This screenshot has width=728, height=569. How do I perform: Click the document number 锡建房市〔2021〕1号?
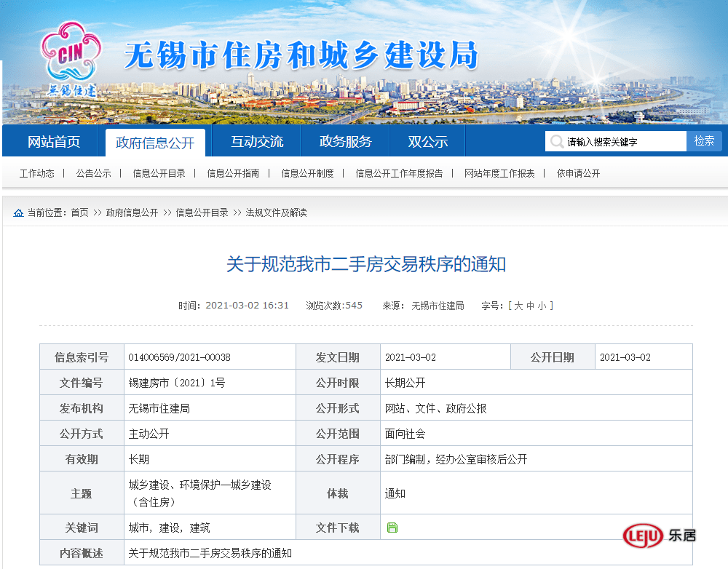coord(177,383)
